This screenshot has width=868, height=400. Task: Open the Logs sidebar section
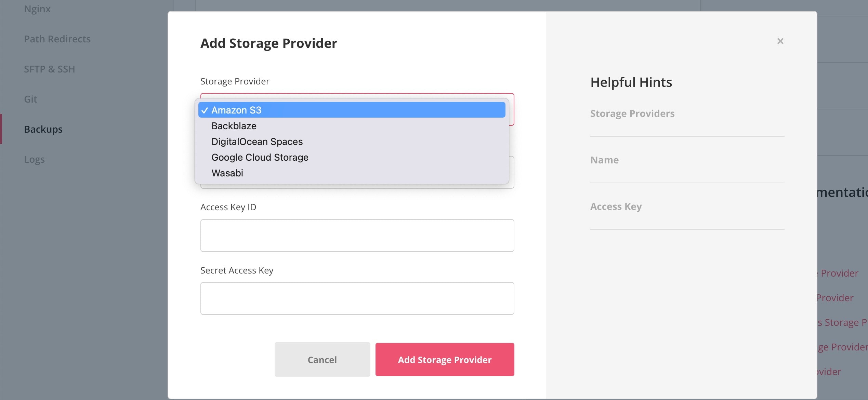tap(34, 159)
